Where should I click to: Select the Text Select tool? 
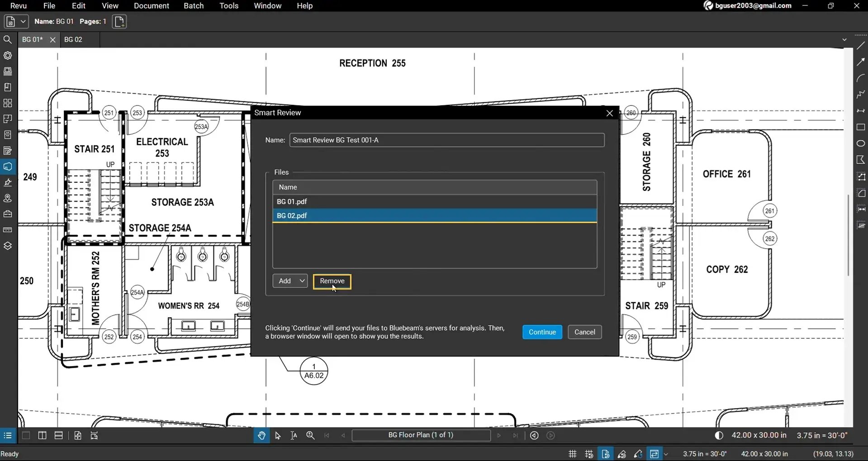click(294, 435)
